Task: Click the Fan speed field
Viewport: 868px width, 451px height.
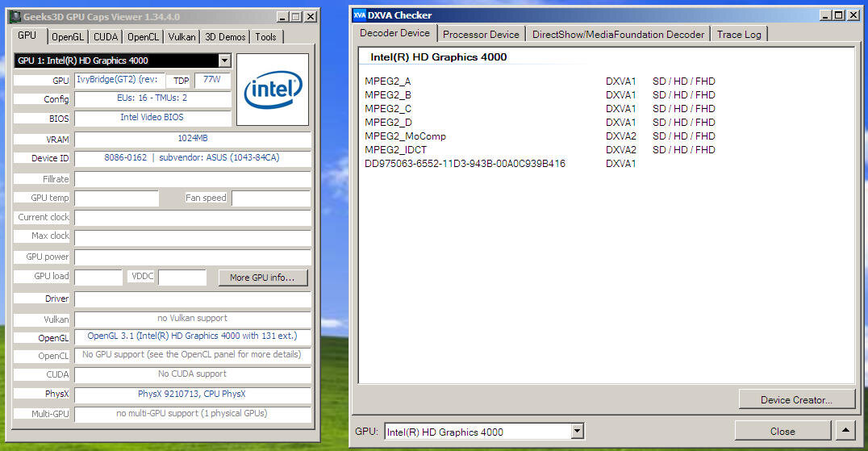Action: [x=271, y=198]
